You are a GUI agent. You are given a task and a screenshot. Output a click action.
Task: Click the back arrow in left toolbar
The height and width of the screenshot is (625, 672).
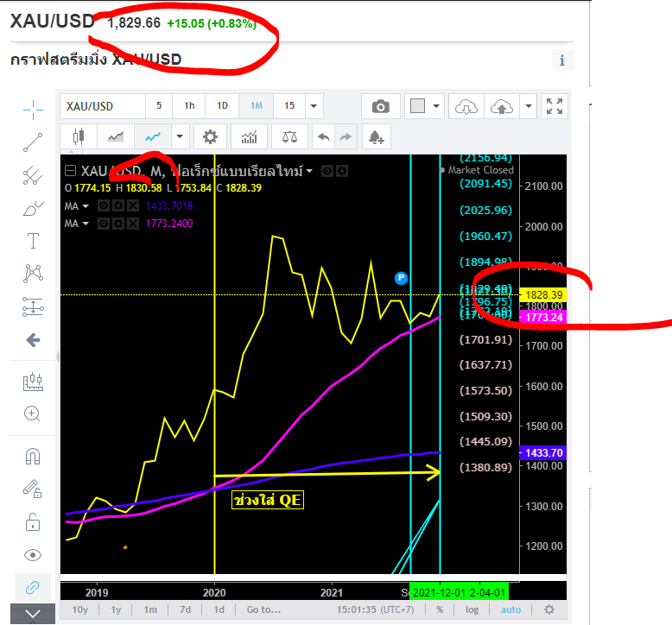(33, 340)
